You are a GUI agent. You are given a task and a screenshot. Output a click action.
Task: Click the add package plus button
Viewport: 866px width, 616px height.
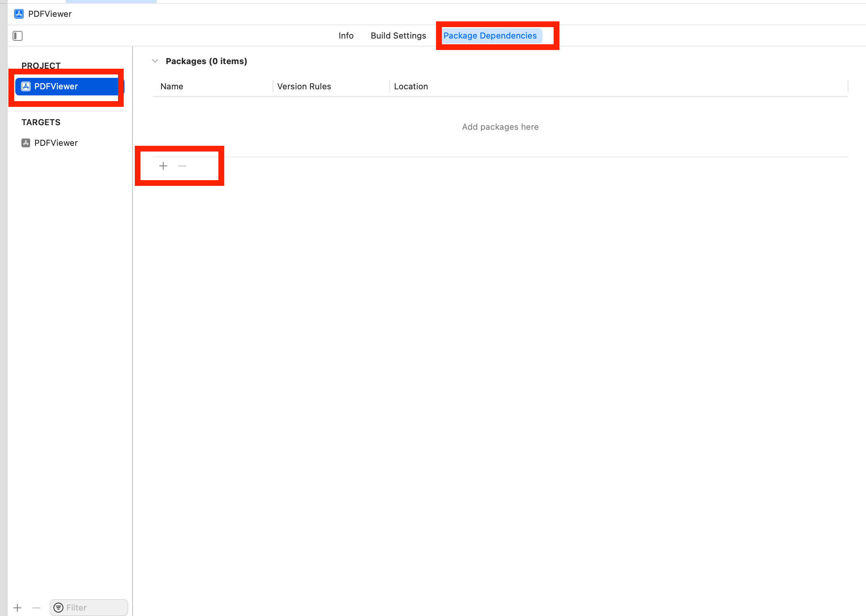163,166
